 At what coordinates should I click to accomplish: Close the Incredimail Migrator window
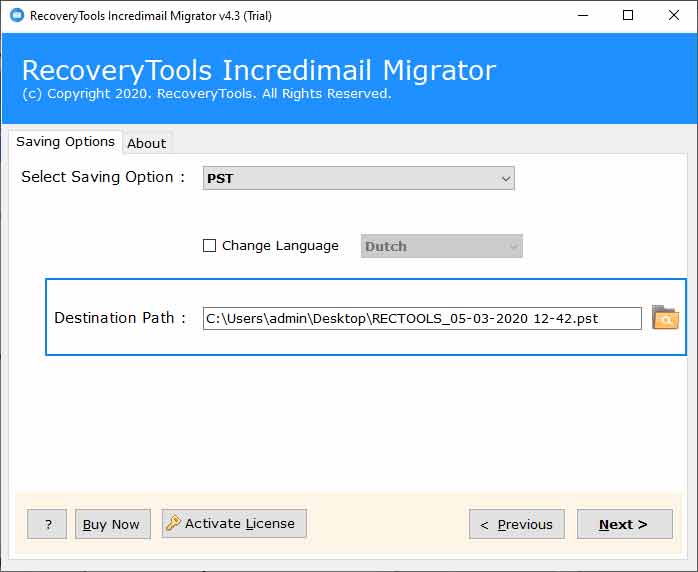(x=674, y=16)
